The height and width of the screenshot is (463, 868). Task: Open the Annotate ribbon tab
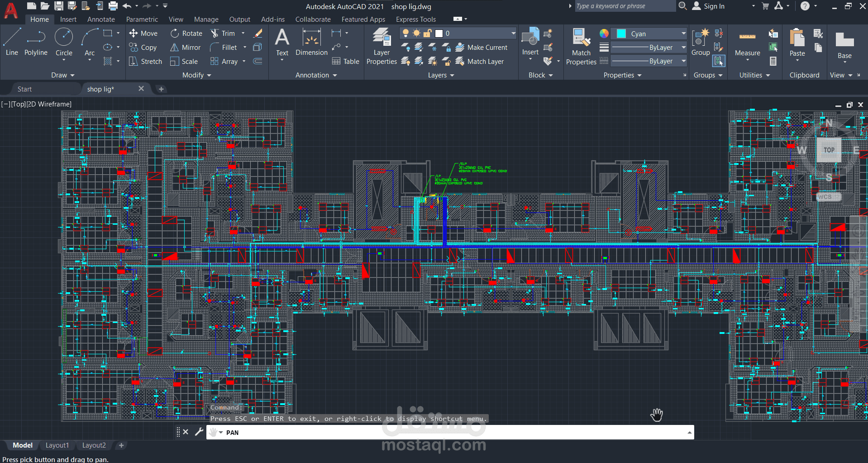tap(101, 19)
